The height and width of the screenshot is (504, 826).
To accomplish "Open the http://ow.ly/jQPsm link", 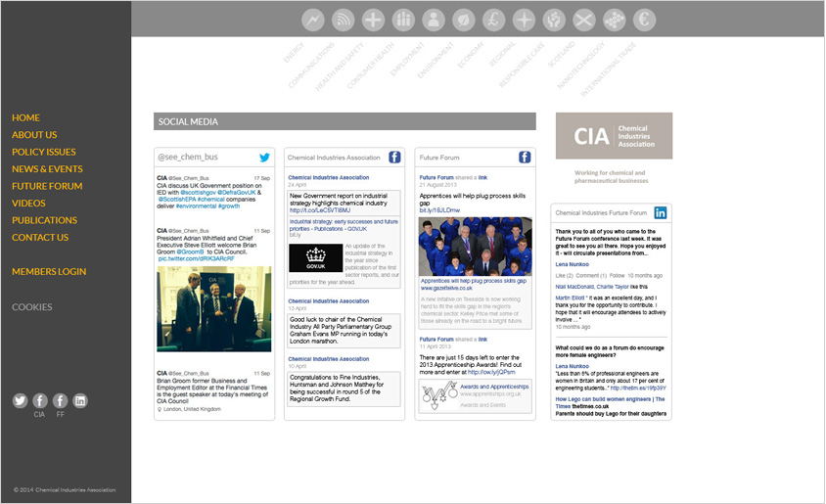I will [491, 372].
